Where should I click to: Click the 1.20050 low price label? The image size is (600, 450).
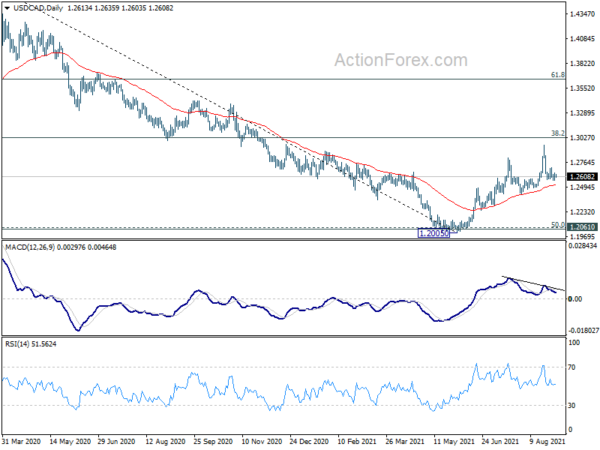tap(434, 233)
